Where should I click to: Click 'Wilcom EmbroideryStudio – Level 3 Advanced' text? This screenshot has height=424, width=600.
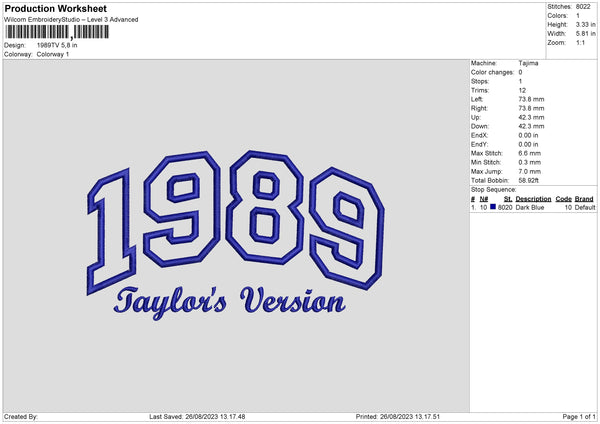tap(71, 20)
